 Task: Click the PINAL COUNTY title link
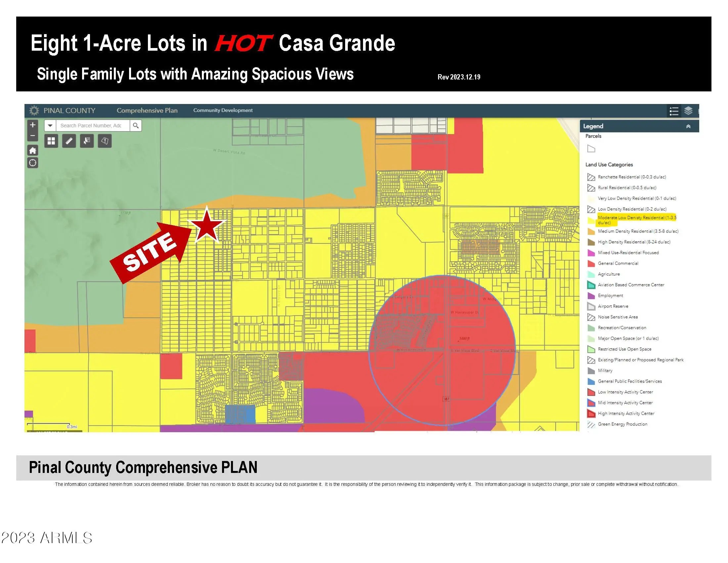(69, 110)
